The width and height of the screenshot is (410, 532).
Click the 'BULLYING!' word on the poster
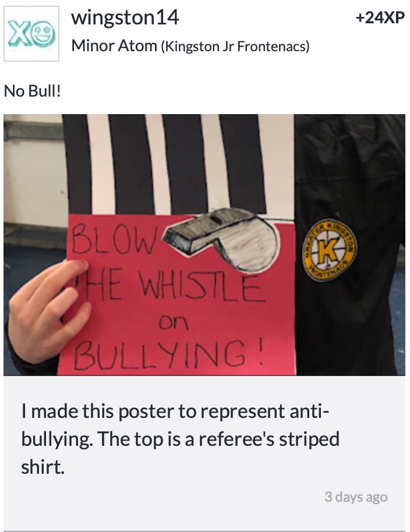pyautogui.click(x=169, y=354)
